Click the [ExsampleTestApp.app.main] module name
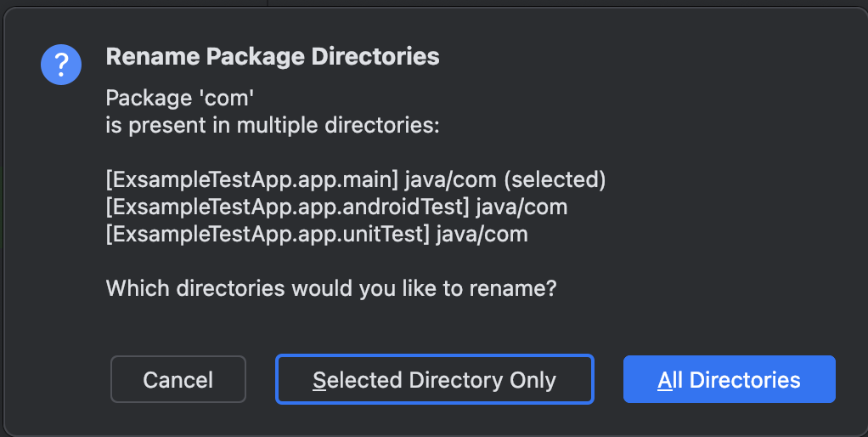Viewport: 868px width, 437px height. coord(252,179)
